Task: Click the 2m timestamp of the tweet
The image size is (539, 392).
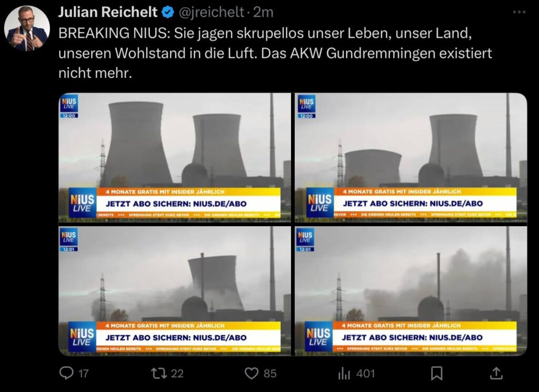Action: click(x=263, y=13)
